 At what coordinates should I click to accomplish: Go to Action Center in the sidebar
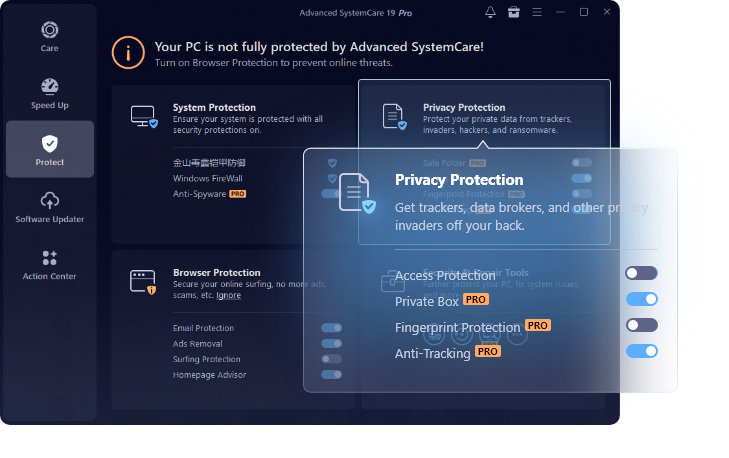[50, 263]
